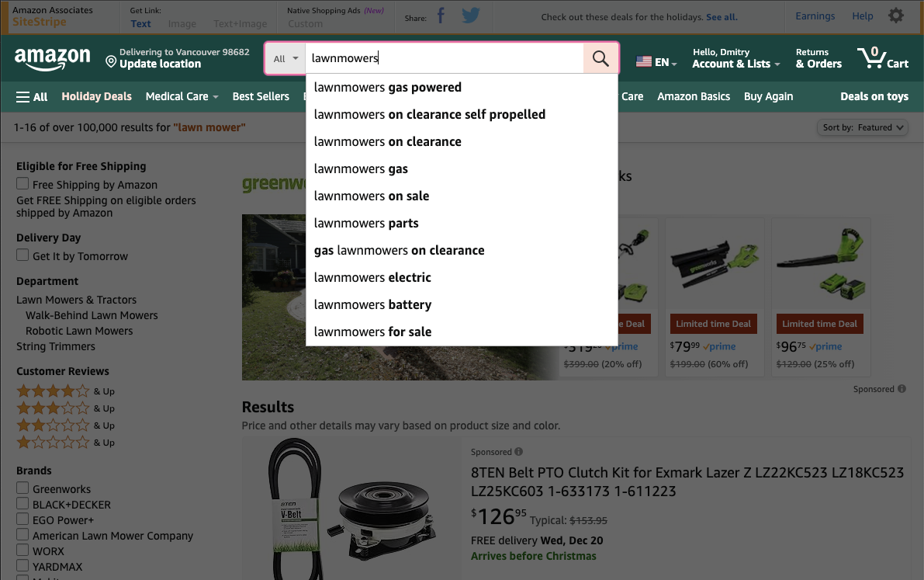Open Holiday Deals nav link
Screen dimensions: 924x580
[97, 96]
